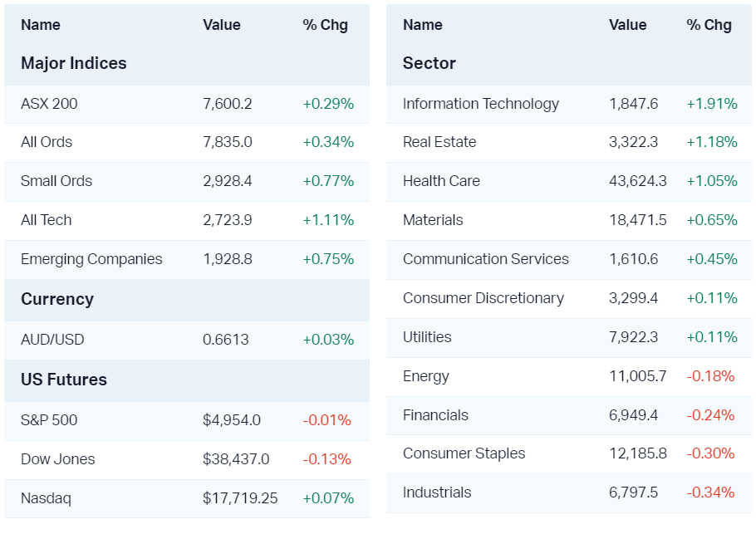Select Communication Services sector

point(486,259)
